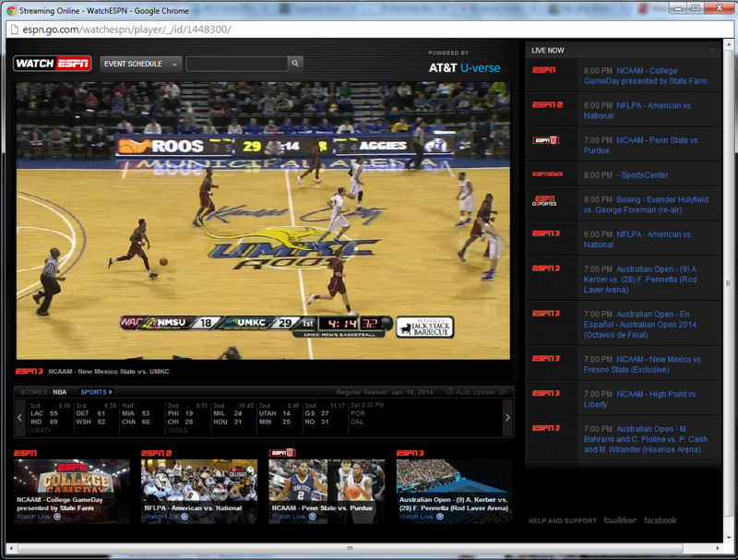The image size is (738, 560).
Task: Open NCAAM New Mexico vs. Fresno State listing
Action: coord(643,364)
